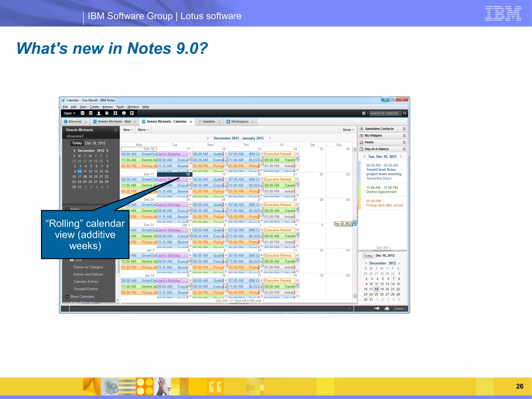The image size is (532, 399).
Task: Expand the New dropdown
Action: [x=128, y=130]
